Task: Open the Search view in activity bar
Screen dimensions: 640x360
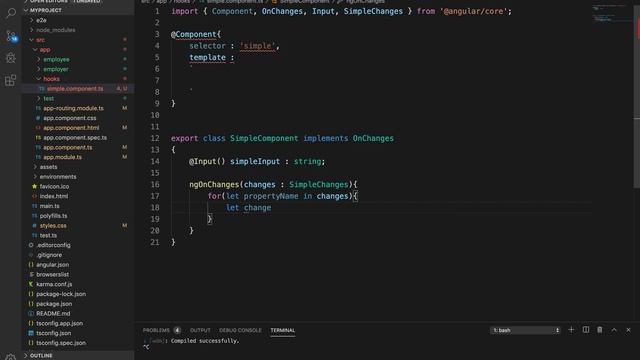Action: tap(11, 13)
